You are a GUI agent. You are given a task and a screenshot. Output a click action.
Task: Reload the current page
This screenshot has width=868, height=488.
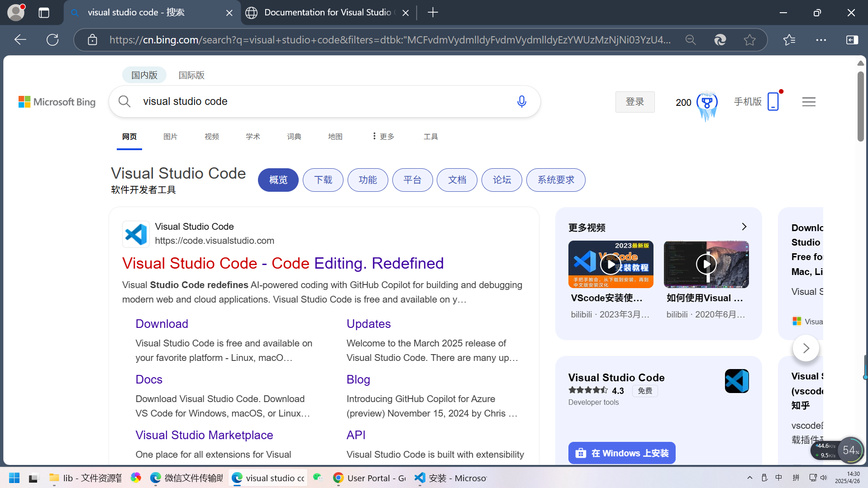click(52, 40)
